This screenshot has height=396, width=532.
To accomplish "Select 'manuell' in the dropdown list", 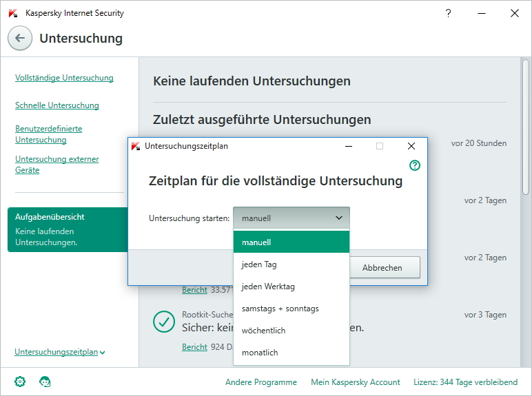I will (291, 242).
